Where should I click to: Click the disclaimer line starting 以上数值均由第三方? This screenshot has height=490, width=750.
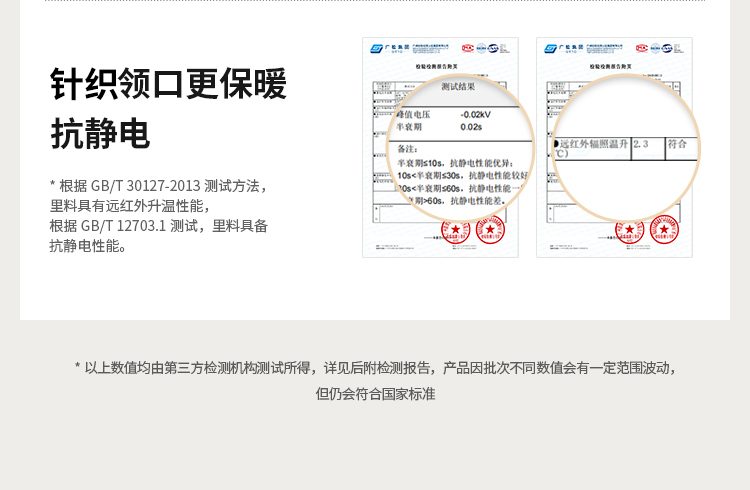tap(375, 368)
